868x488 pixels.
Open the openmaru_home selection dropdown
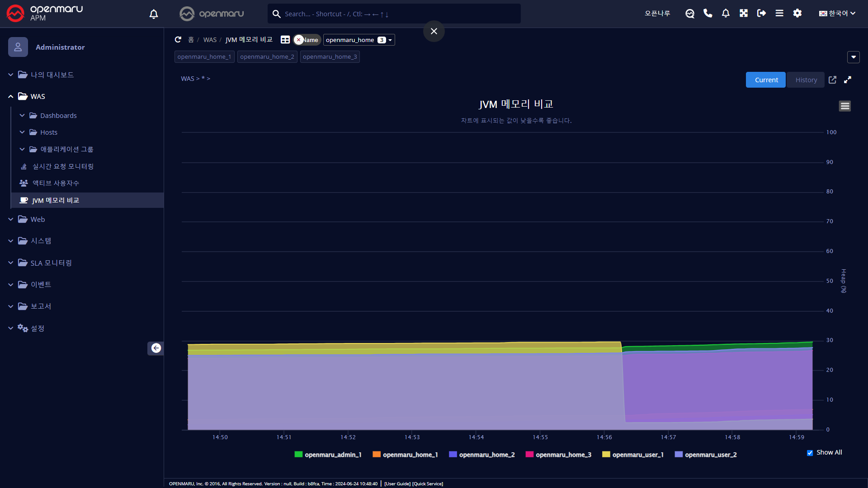point(359,40)
